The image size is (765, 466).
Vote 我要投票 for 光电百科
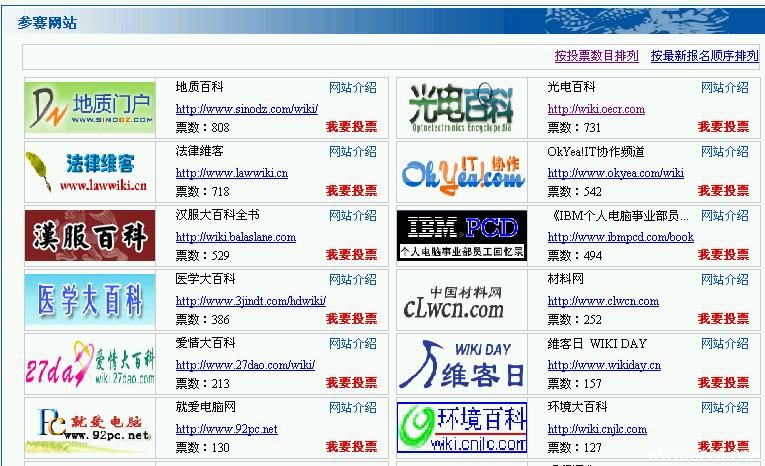(x=724, y=127)
